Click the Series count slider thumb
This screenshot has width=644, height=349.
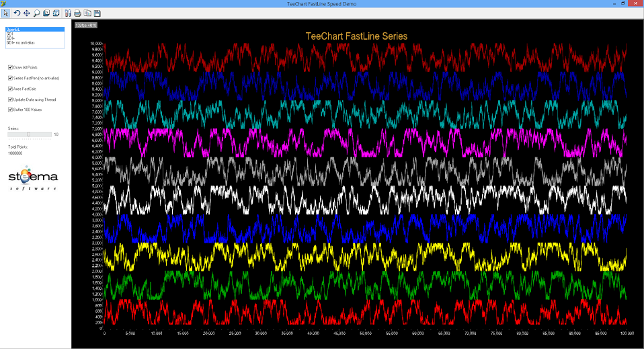29,134
